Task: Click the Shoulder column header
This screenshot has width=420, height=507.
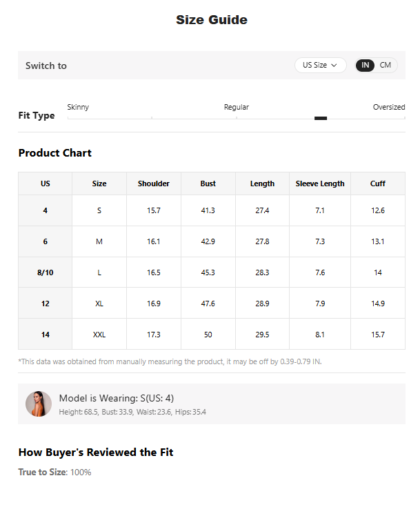Action: coord(154,183)
